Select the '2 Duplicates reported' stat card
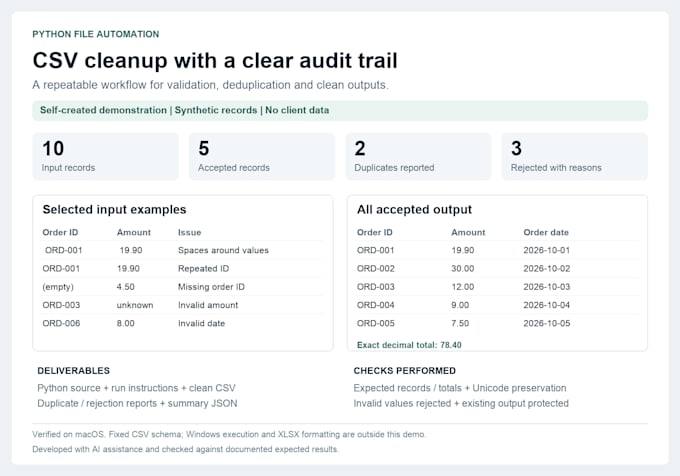The image size is (680, 476). (418, 156)
